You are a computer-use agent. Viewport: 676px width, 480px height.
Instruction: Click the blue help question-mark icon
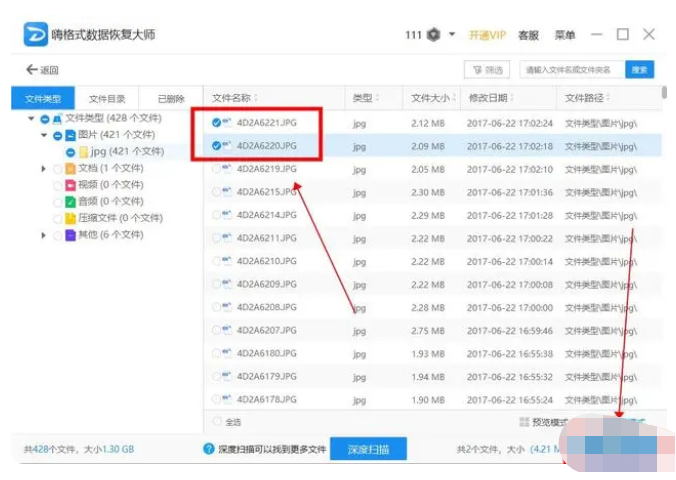tap(209, 450)
